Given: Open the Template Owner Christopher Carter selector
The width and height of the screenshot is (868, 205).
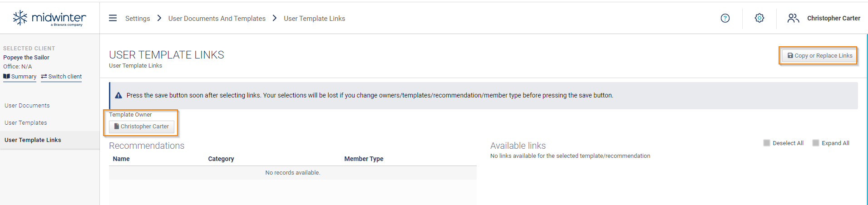Looking at the screenshot, I should 142,127.
